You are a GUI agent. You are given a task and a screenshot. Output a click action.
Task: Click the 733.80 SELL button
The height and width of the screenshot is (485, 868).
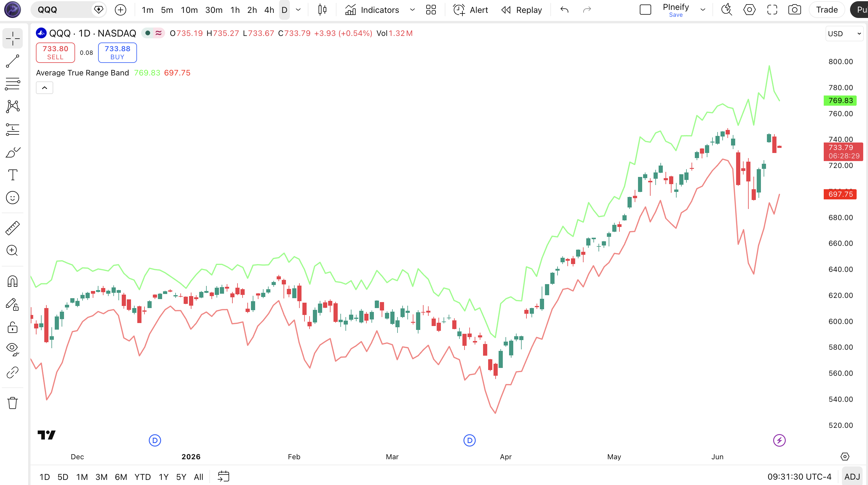(x=55, y=53)
